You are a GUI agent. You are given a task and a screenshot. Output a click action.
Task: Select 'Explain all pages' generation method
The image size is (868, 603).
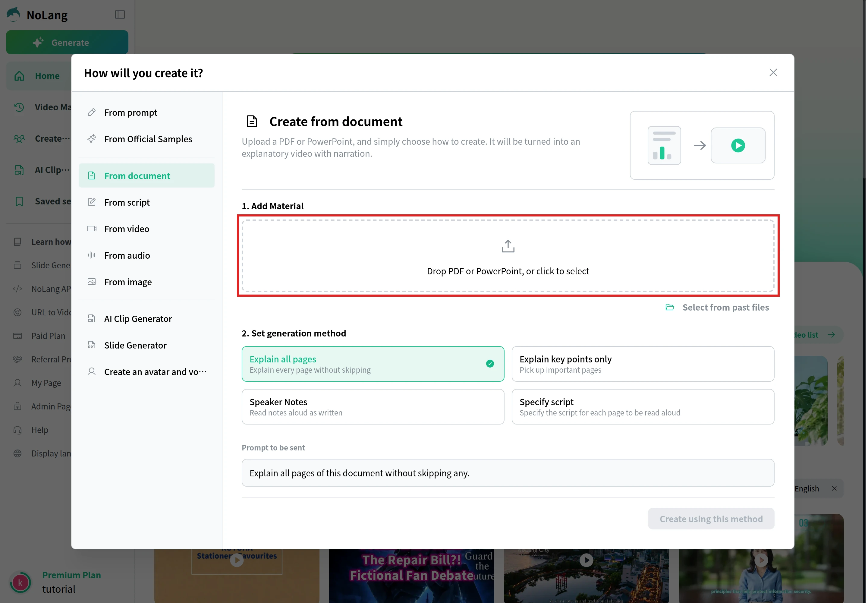coord(373,364)
